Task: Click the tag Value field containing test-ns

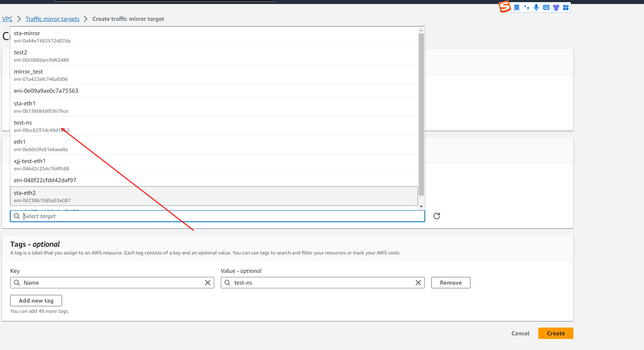Action: (323, 283)
